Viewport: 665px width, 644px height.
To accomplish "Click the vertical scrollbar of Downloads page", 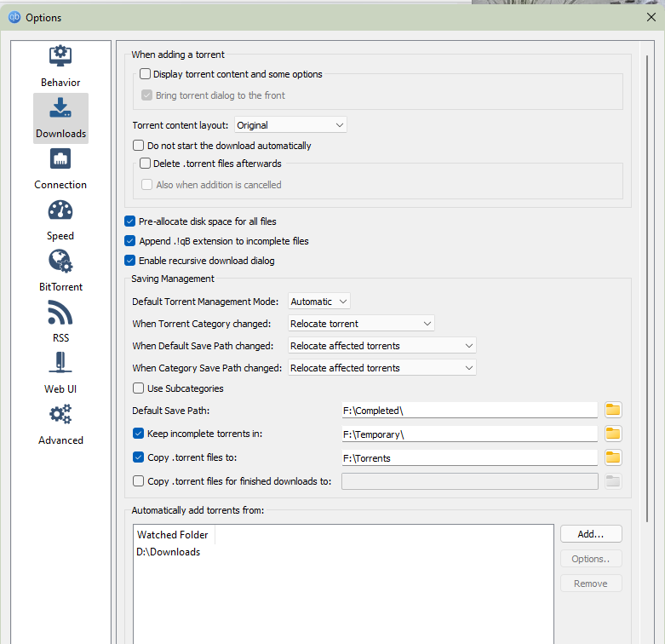I will [647, 289].
